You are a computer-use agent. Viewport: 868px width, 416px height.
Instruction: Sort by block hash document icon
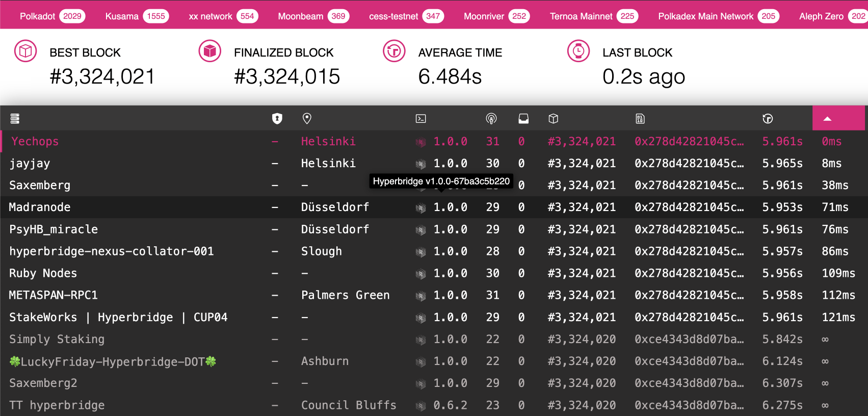click(640, 119)
